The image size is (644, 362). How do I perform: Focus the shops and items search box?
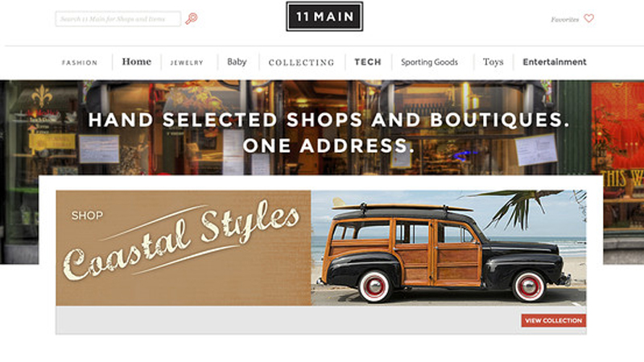[118, 19]
